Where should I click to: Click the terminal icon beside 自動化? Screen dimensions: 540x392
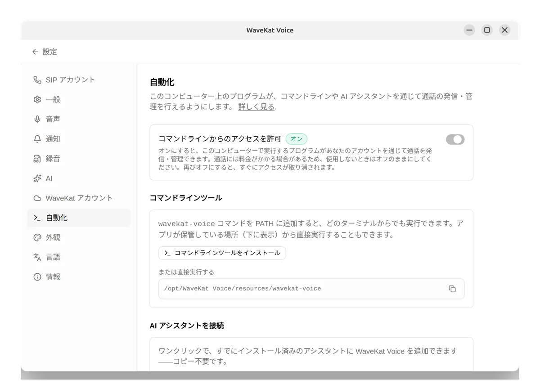pos(37,218)
